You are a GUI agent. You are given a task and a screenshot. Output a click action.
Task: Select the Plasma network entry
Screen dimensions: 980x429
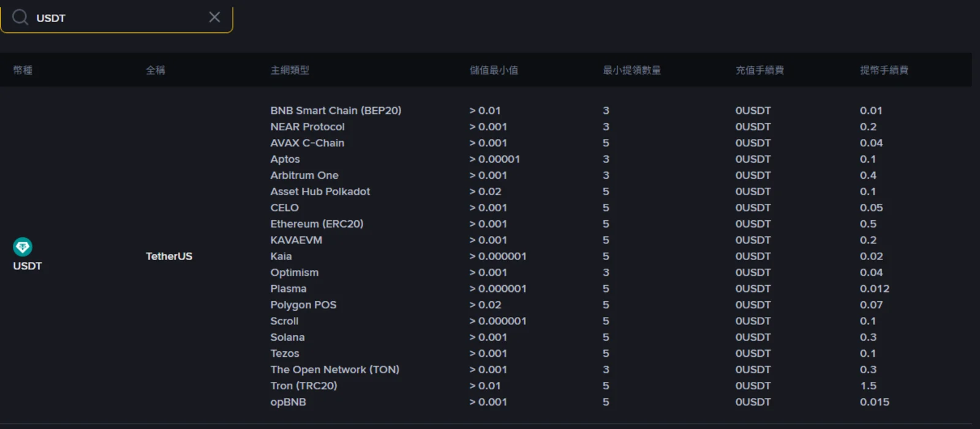tap(288, 289)
